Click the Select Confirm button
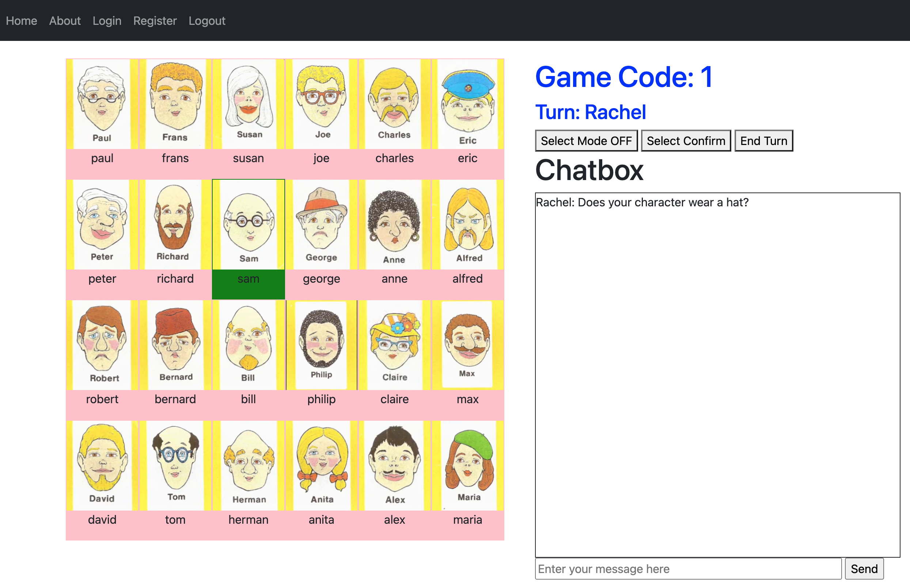The image size is (910, 588). (686, 141)
